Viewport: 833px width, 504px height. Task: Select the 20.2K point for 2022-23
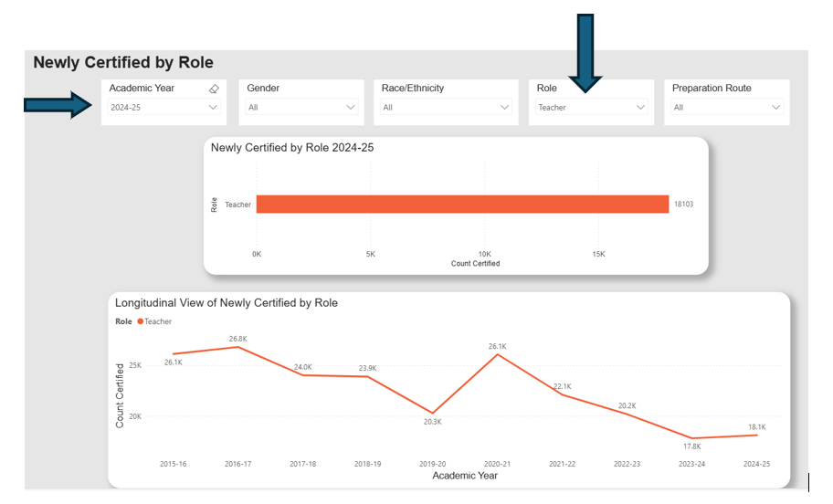627,414
